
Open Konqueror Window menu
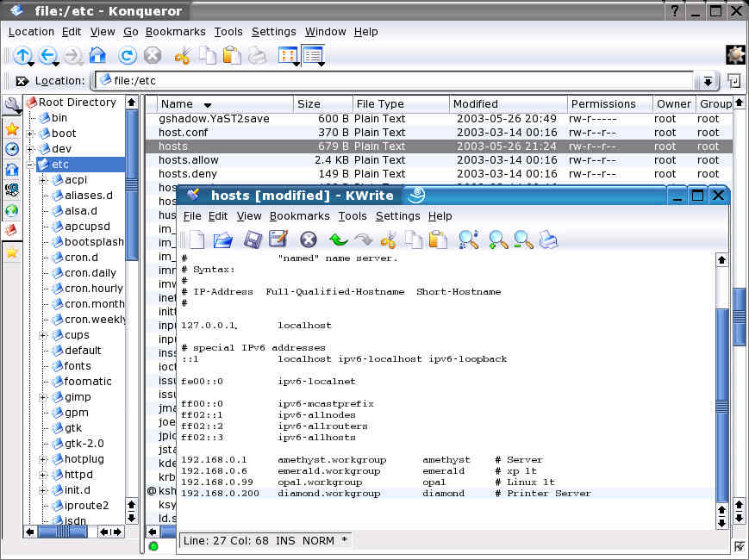pyautogui.click(x=325, y=32)
